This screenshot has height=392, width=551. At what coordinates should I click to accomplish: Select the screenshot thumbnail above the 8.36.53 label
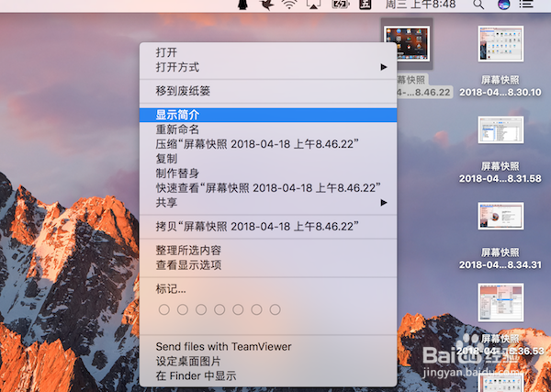click(500, 302)
